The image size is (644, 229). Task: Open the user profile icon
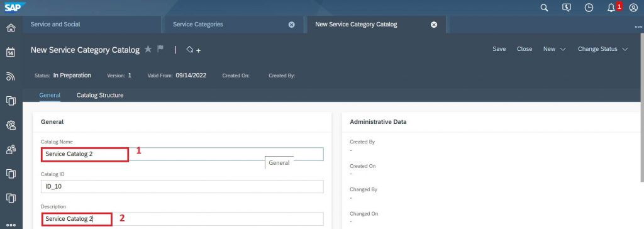(x=633, y=8)
